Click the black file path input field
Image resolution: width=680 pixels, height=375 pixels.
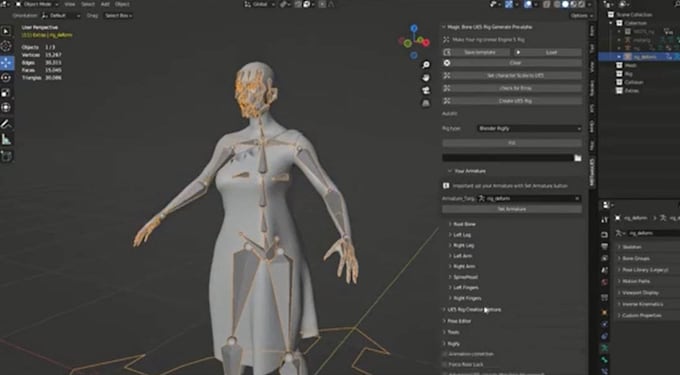(x=508, y=158)
